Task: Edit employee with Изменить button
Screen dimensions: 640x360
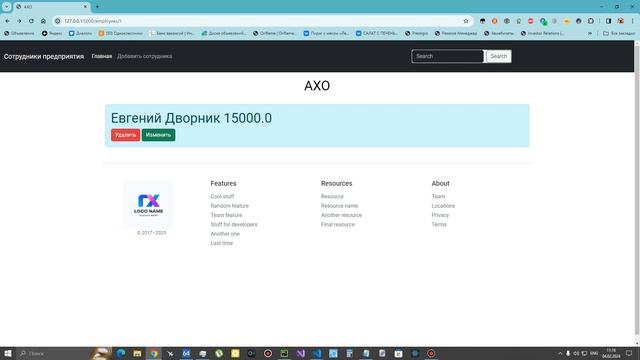Action: click(x=158, y=135)
